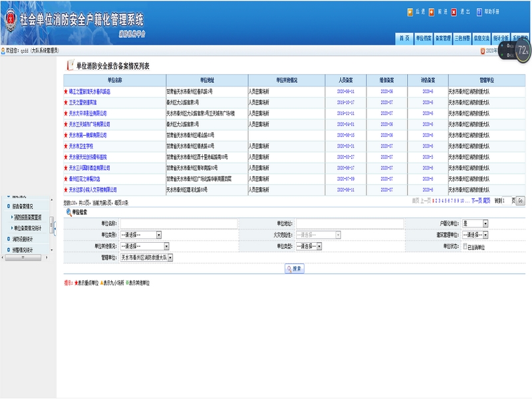Image resolution: width=532 pixels, height=399 pixels.
Task: Open the 户籍化单位 dropdown
Action: tap(485, 223)
